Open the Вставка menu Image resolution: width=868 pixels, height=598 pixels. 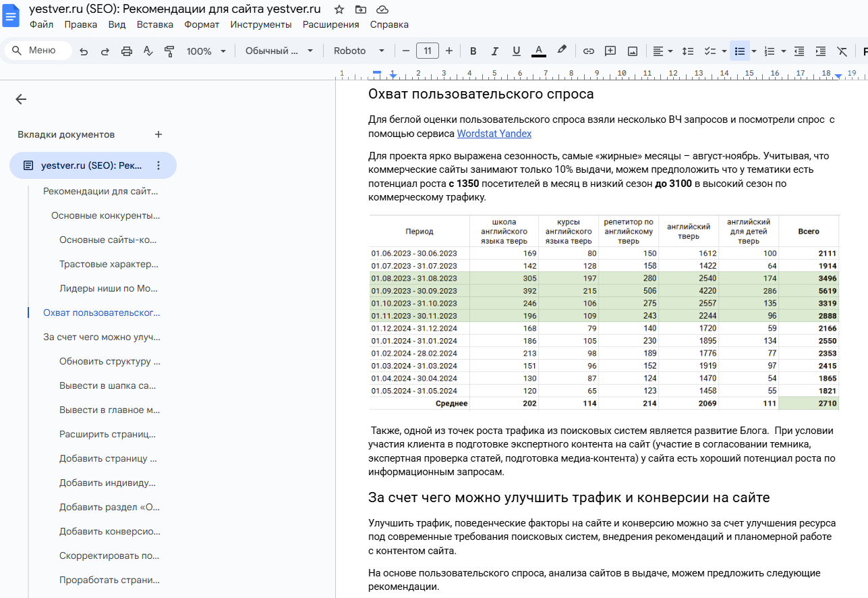click(x=154, y=25)
